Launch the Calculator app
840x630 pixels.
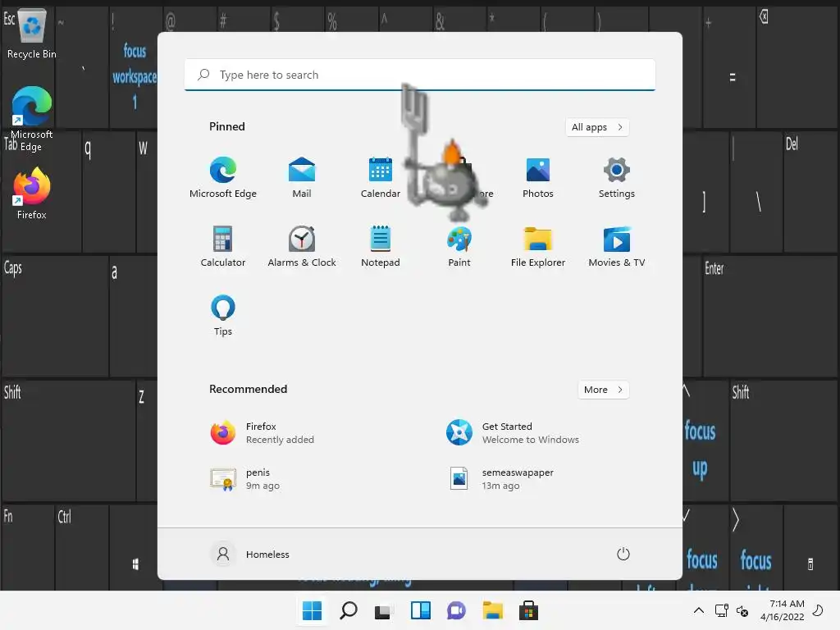[223, 246]
